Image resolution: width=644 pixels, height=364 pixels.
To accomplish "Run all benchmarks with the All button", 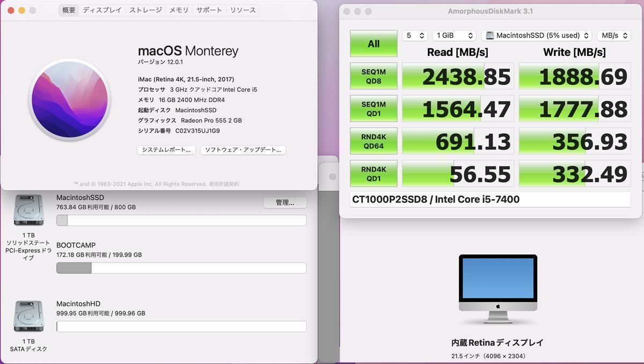I will coord(374,43).
